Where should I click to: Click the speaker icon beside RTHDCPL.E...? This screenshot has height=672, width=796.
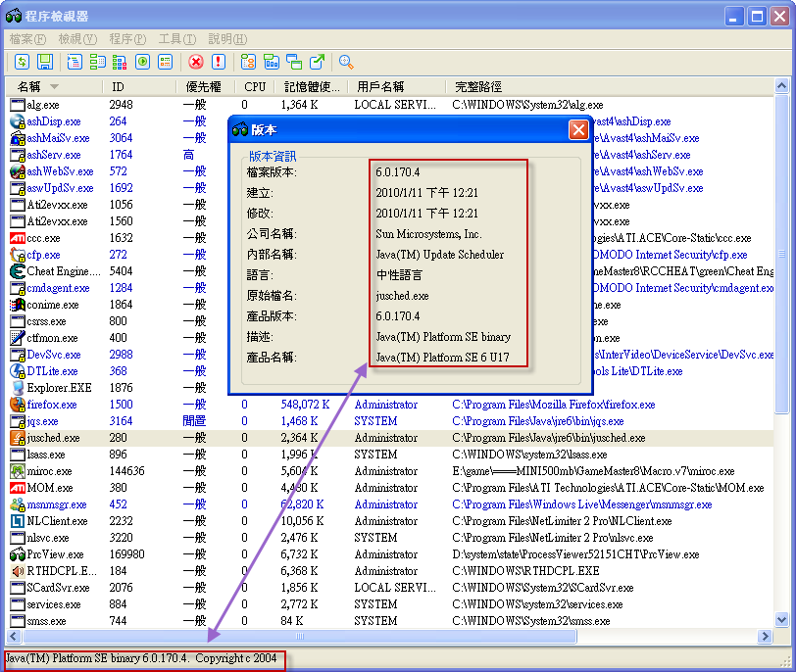[x=18, y=571]
